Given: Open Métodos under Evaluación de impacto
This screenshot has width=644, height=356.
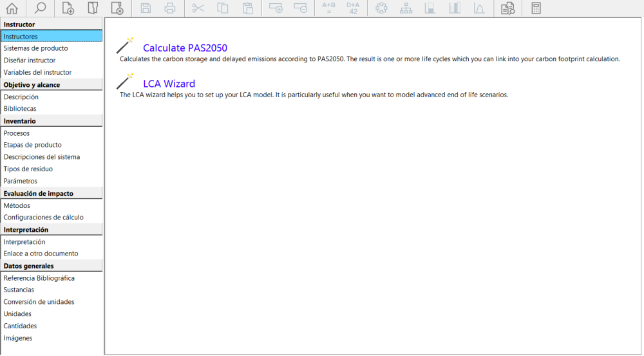Looking at the screenshot, I should [52, 205].
